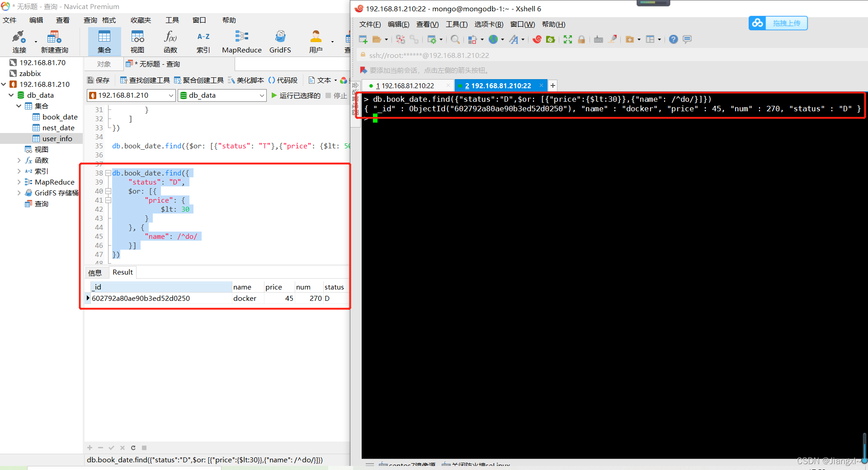Fold the code block at line 40
Image resolution: width=868 pixels, height=470 pixels.
(x=108, y=191)
